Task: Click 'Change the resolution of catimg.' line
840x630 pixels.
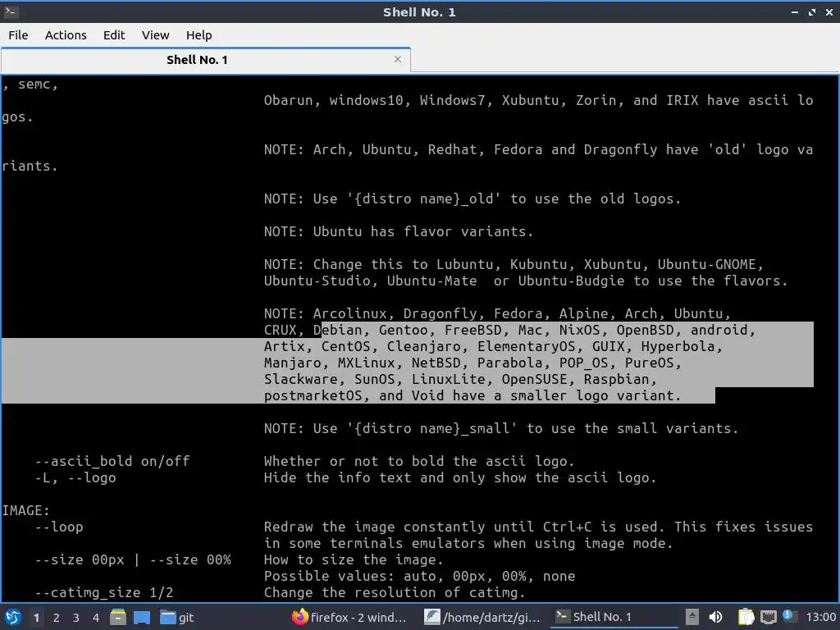Action: (395, 592)
